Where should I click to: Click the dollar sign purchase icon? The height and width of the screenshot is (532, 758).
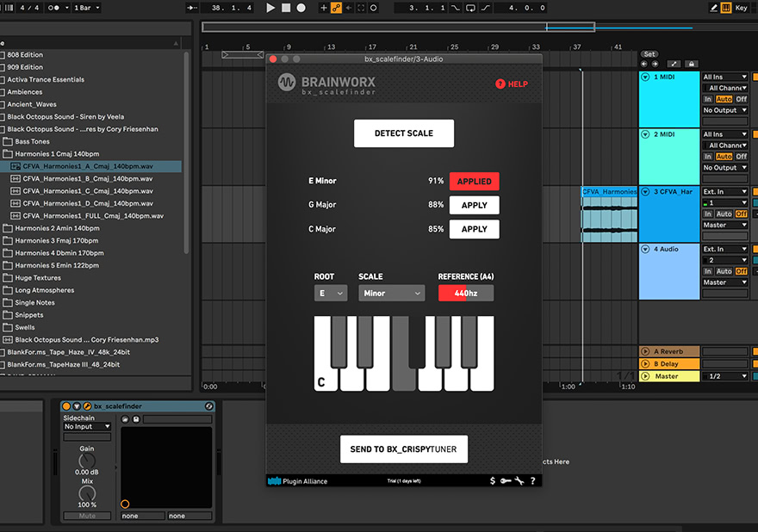[493, 481]
